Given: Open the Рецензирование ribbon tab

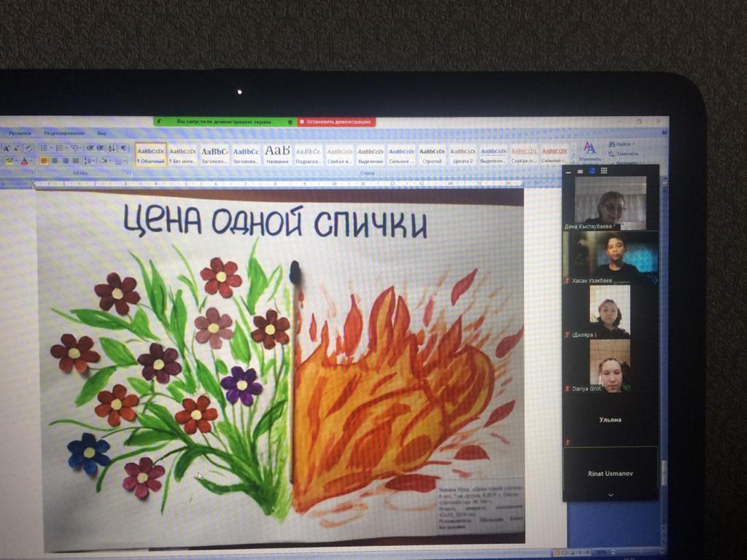Looking at the screenshot, I should tap(64, 133).
